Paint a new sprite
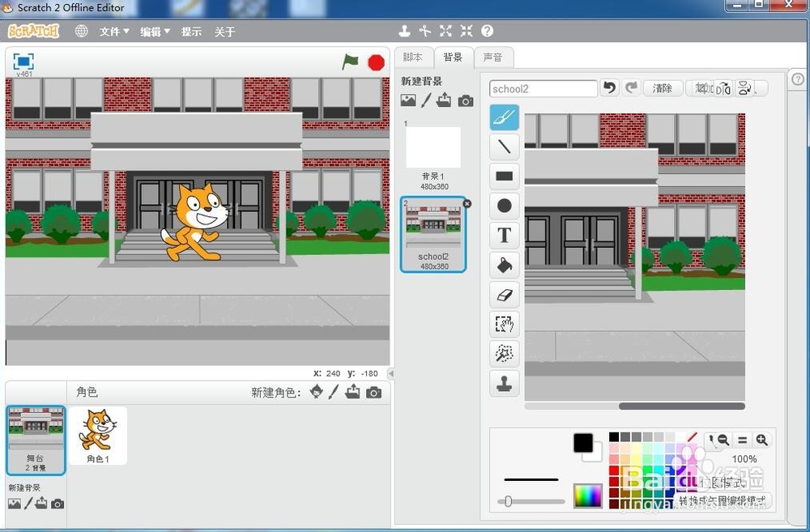This screenshot has width=810, height=532. tap(334, 392)
